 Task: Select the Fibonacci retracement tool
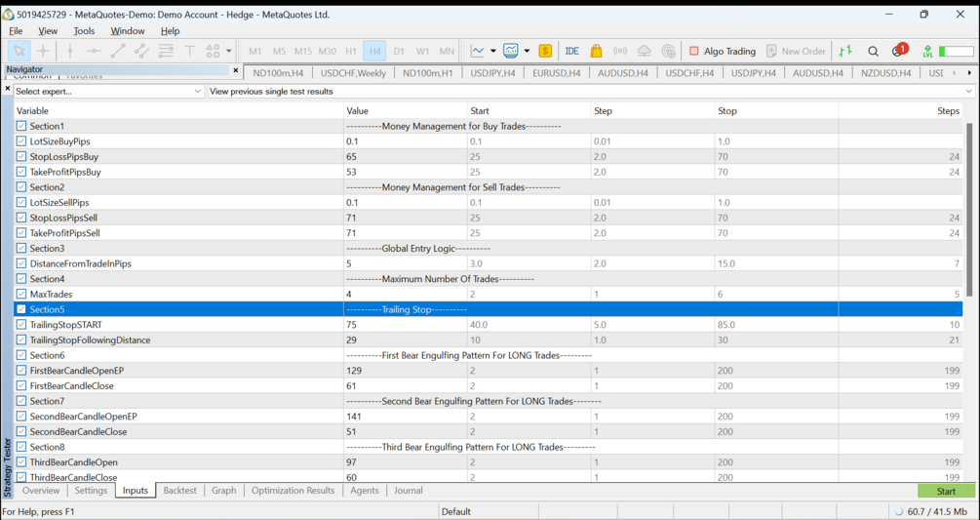tap(166, 52)
